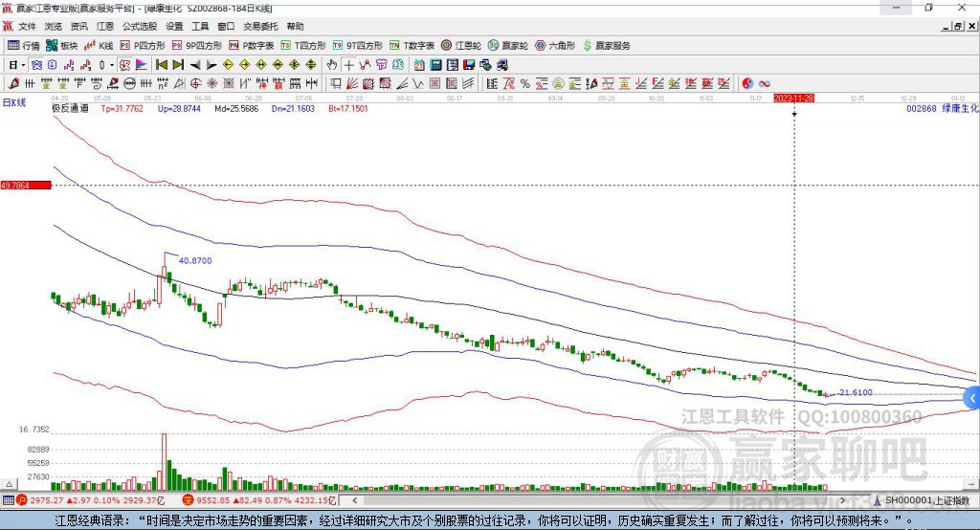Click the Bt=17.1501 value
The image size is (980, 530).
click(x=348, y=109)
